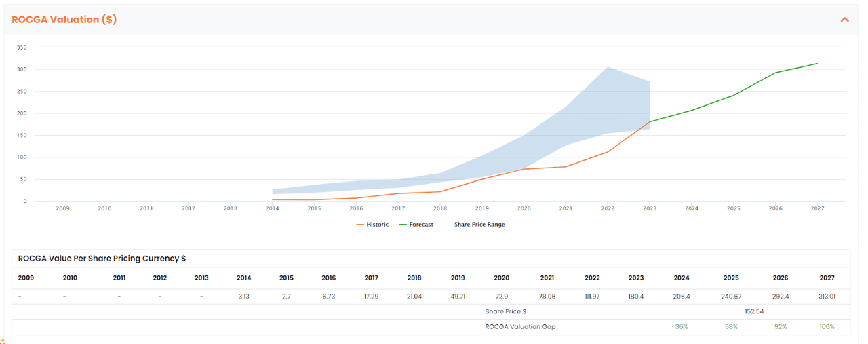The image size is (868, 344).
Task: Click the 2027 label on chart x-axis
Action: pyautogui.click(x=817, y=208)
